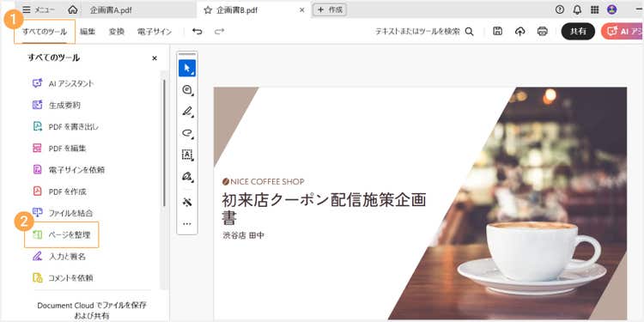
Task: Open the apps grid icon
Action: [x=594, y=9]
